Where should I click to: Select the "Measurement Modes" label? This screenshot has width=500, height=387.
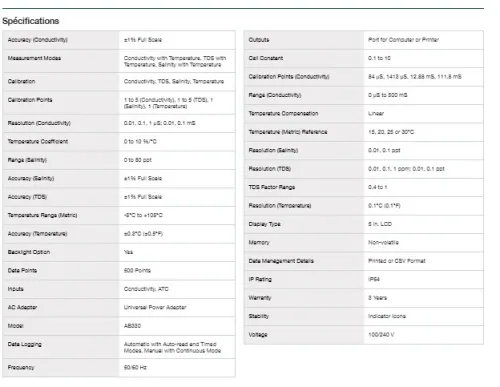coord(34,58)
